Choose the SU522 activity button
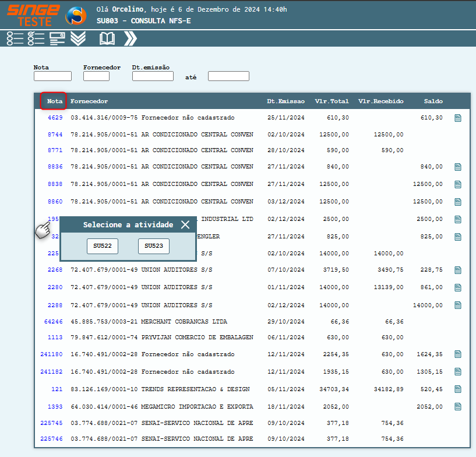The width and height of the screenshot is (476, 457). click(103, 246)
